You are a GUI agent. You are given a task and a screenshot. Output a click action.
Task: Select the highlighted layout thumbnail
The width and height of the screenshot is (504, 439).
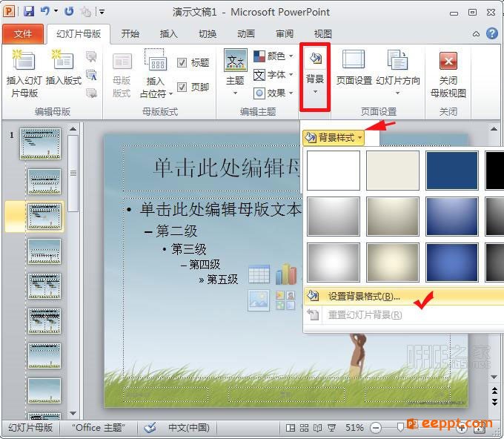tap(44, 216)
